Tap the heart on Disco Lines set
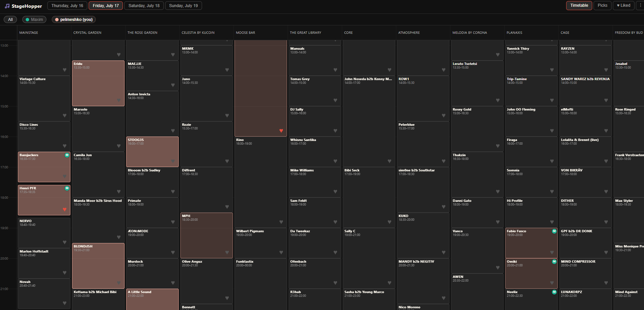 pos(65,146)
